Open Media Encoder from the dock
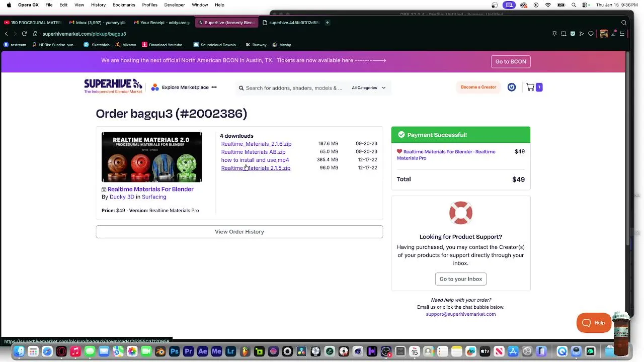The image size is (644, 362). click(x=217, y=351)
